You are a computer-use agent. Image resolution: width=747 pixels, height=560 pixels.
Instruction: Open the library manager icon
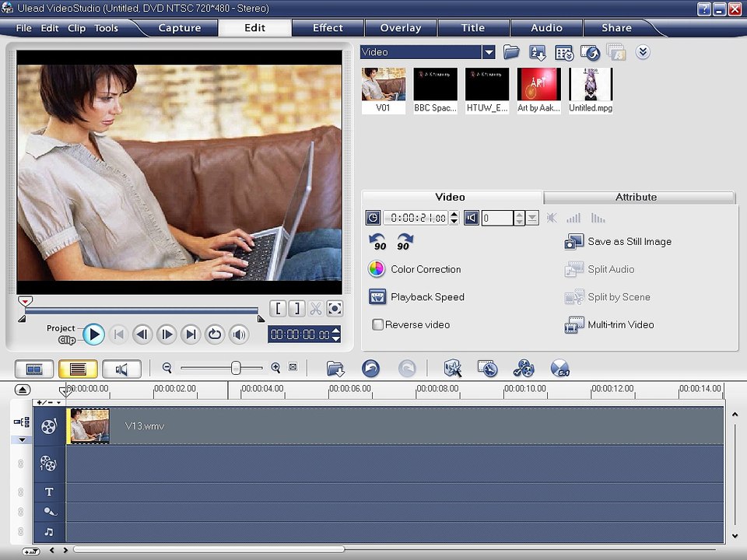click(x=564, y=52)
